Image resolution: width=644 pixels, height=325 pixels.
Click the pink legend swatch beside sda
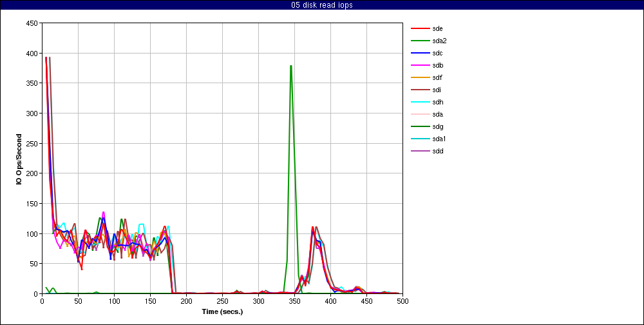[420, 114]
